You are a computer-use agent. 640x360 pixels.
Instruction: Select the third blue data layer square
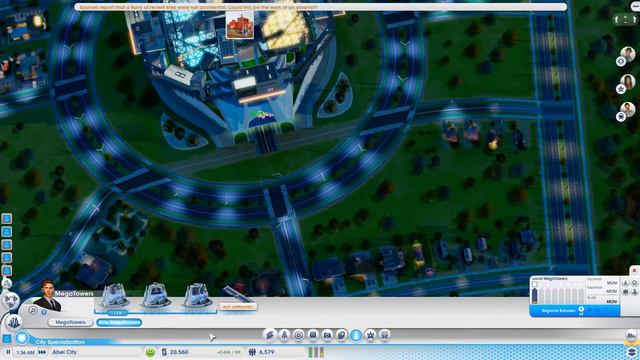tap(7, 245)
